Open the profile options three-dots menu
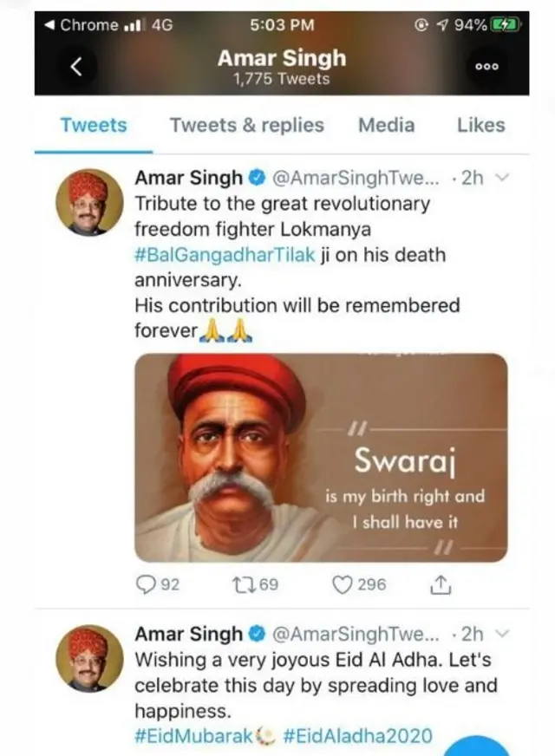The width and height of the screenshot is (555, 756). point(486,66)
